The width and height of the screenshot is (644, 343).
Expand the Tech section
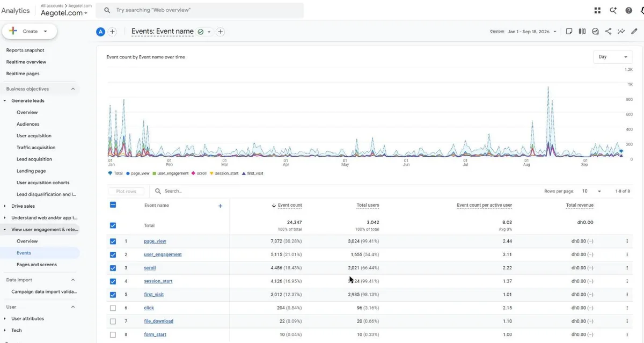pos(5,331)
